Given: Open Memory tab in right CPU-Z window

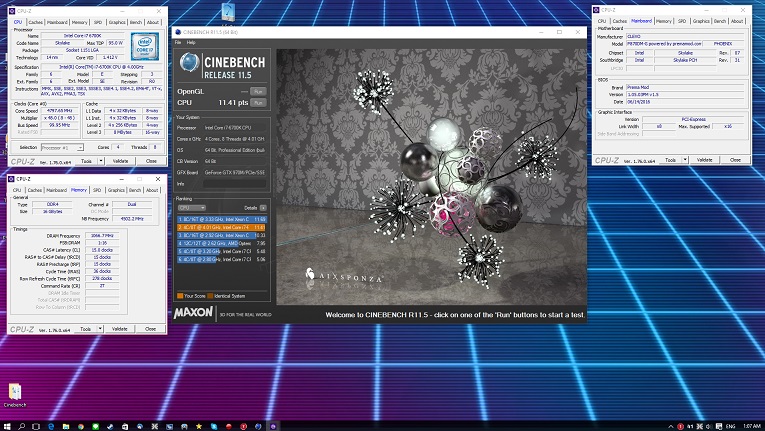Looking at the screenshot, I should point(664,21).
